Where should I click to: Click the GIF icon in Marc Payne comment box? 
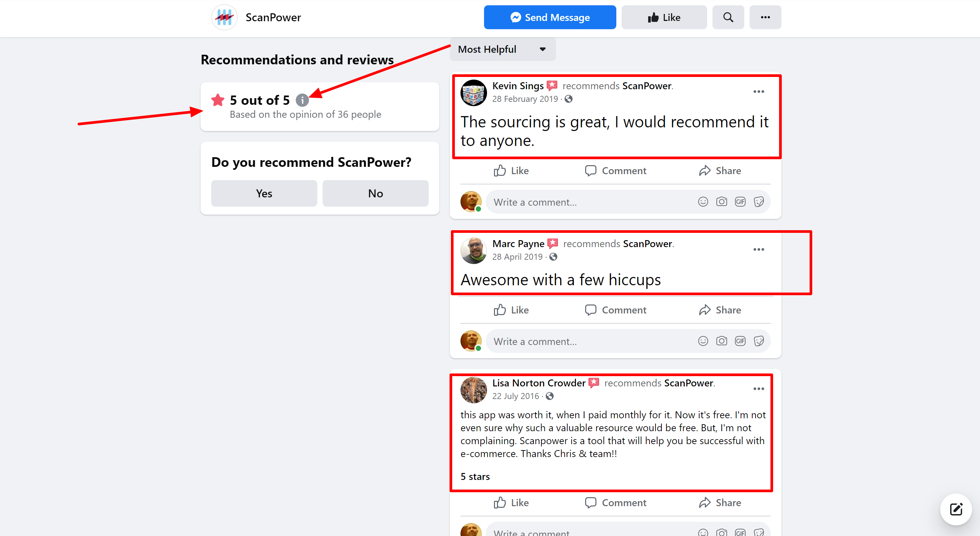[741, 341]
